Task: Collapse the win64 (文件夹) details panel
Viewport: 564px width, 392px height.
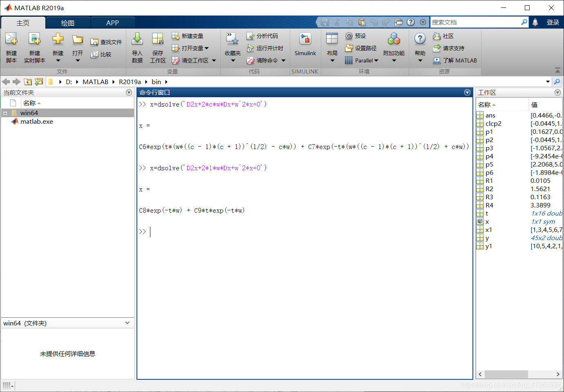Action: click(127, 323)
